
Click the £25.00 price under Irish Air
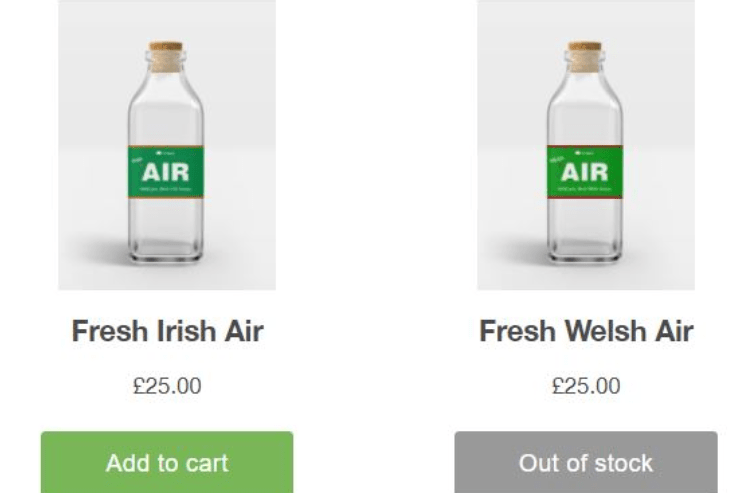click(167, 385)
